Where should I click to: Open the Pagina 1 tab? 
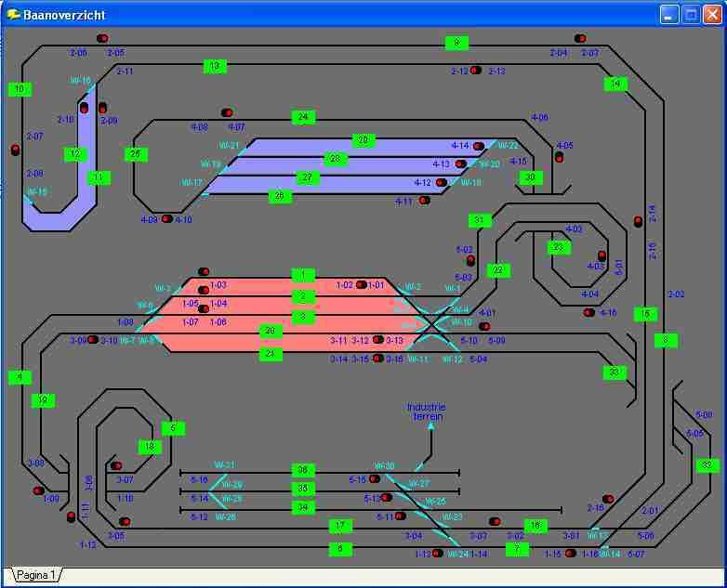pyautogui.click(x=34, y=575)
